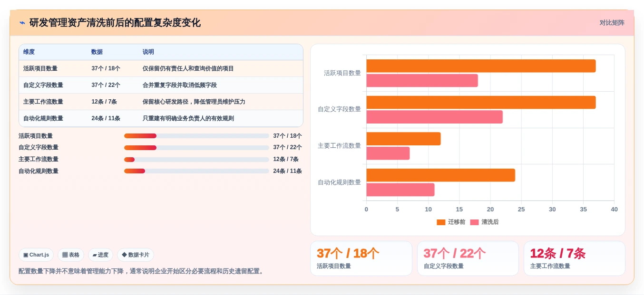The width and height of the screenshot is (644, 295).
Task: Click the 活跃项目数量 data card
Action: pos(361,258)
